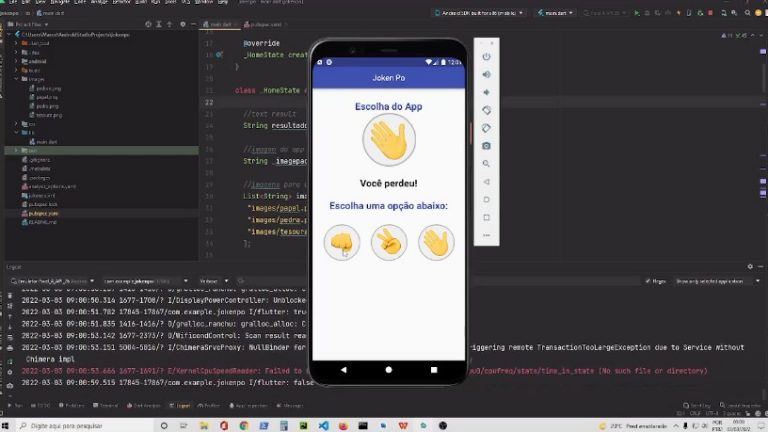
Task: Choose paper (open hand) option in app
Action: (x=436, y=242)
